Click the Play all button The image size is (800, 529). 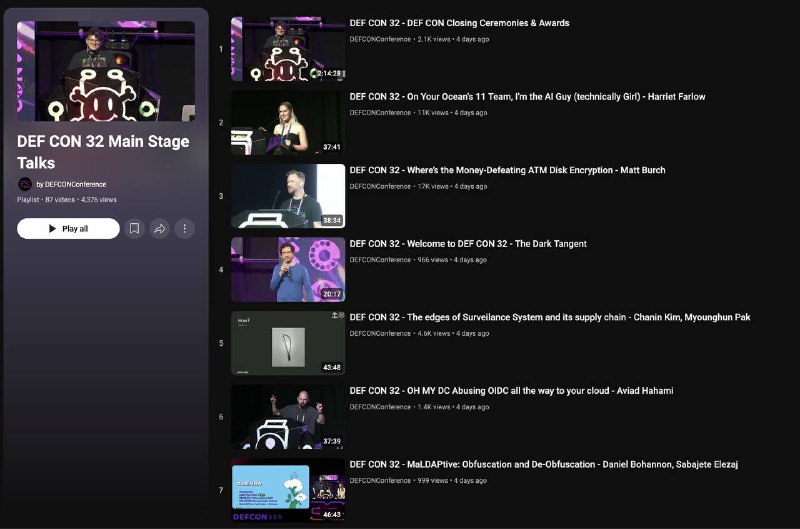68,229
